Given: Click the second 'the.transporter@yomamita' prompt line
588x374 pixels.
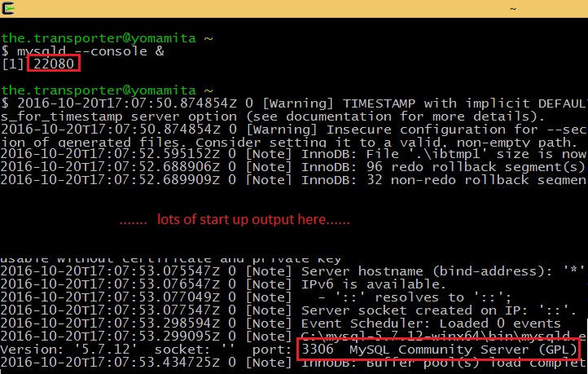Looking at the screenshot, I should click(x=108, y=90).
